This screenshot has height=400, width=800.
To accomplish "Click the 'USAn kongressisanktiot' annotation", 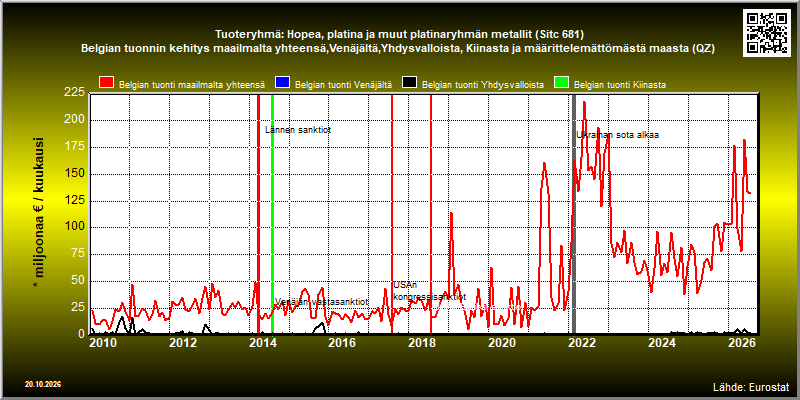I will point(429,291).
